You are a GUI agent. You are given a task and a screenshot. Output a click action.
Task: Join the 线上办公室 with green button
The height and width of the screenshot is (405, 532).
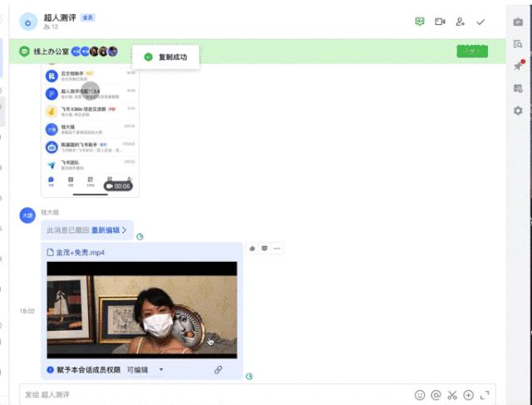click(472, 52)
